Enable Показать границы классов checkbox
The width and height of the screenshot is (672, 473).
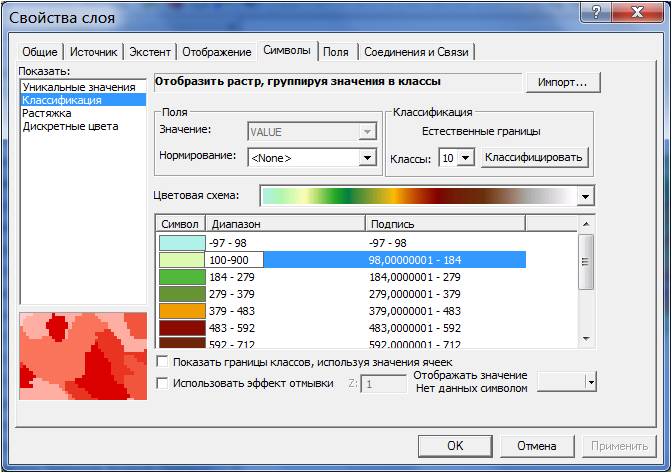[162, 362]
